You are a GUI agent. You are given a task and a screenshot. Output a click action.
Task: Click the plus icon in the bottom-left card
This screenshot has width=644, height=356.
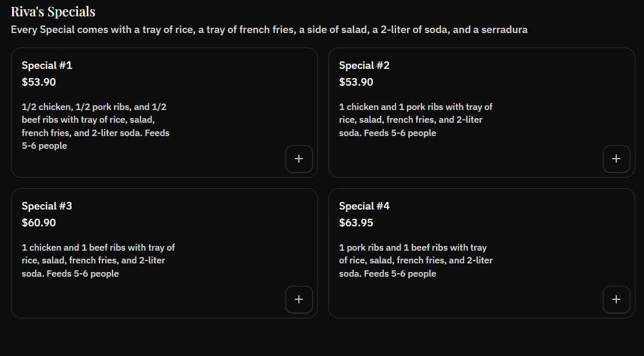point(299,299)
